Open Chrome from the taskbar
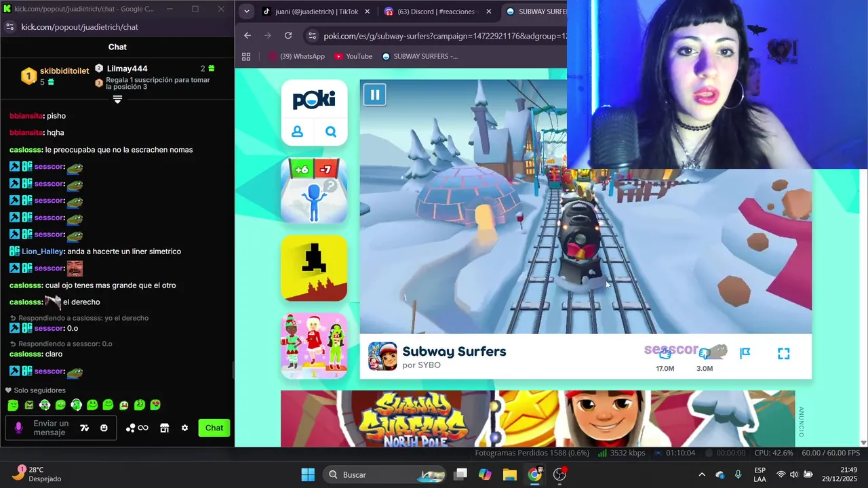Image resolution: width=868 pixels, height=488 pixels. click(x=535, y=474)
